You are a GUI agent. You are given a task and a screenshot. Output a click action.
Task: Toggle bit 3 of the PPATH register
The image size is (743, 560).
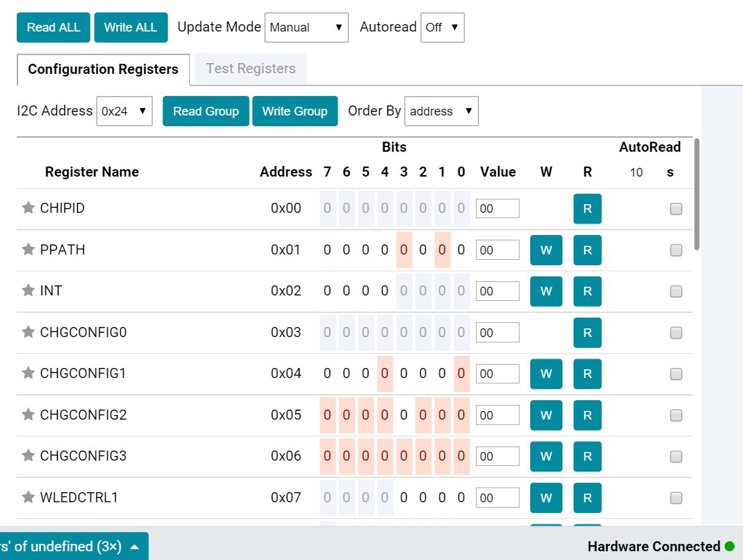pyautogui.click(x=404, y=250)
